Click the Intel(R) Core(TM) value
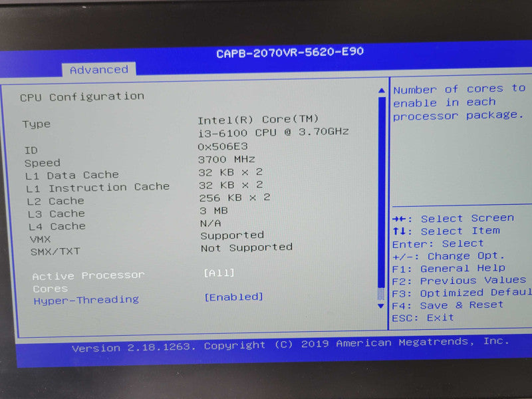 click(258, 120)
